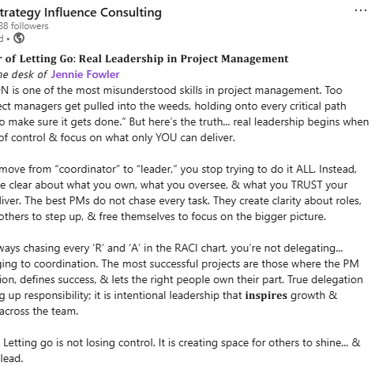Click 'across the team.' line

[x=39, y=311]
